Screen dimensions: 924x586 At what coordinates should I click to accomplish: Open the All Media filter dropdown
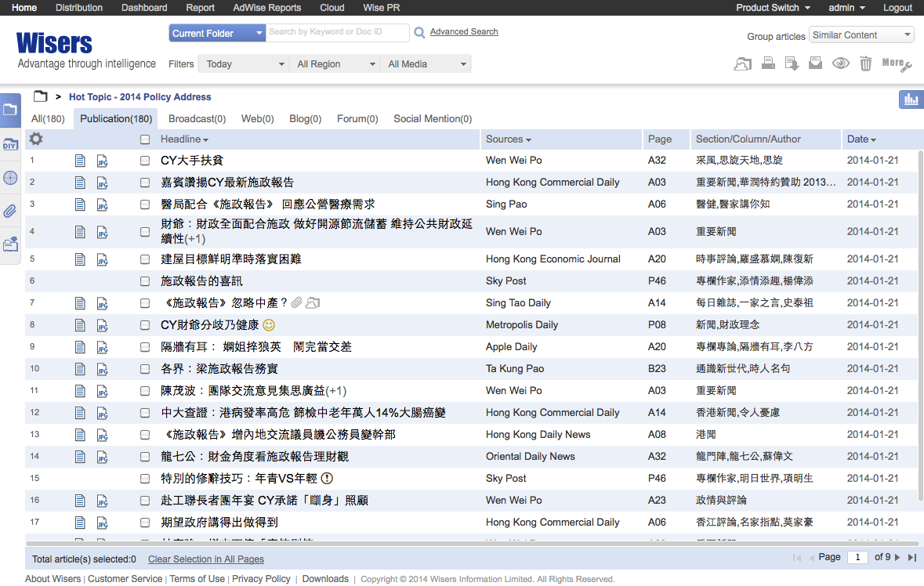[x=426, y=64]
